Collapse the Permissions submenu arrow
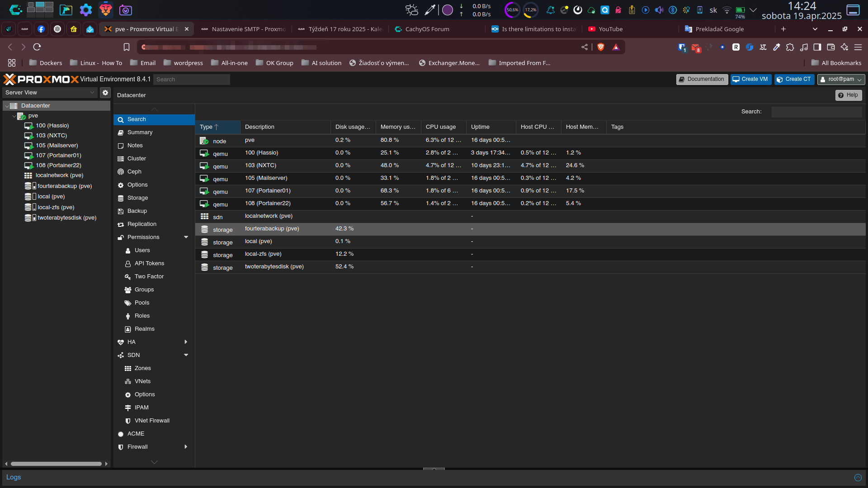Image resolution: width=868 pixels, height=488 pixels. click(x=186, y=237)
